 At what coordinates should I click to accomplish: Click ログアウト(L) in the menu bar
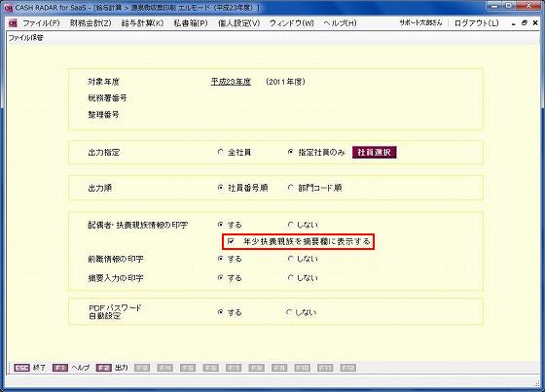[x=476, y=23]
